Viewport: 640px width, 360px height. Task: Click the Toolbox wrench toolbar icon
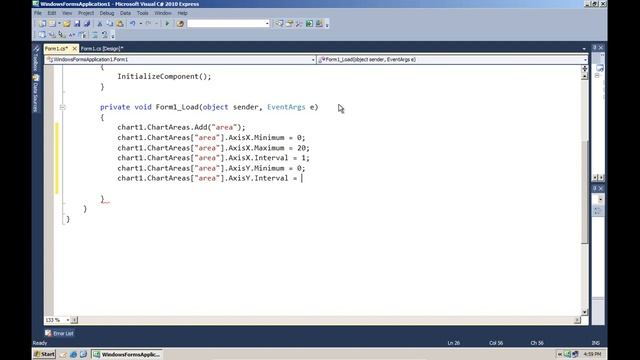(x=299, y=24)
